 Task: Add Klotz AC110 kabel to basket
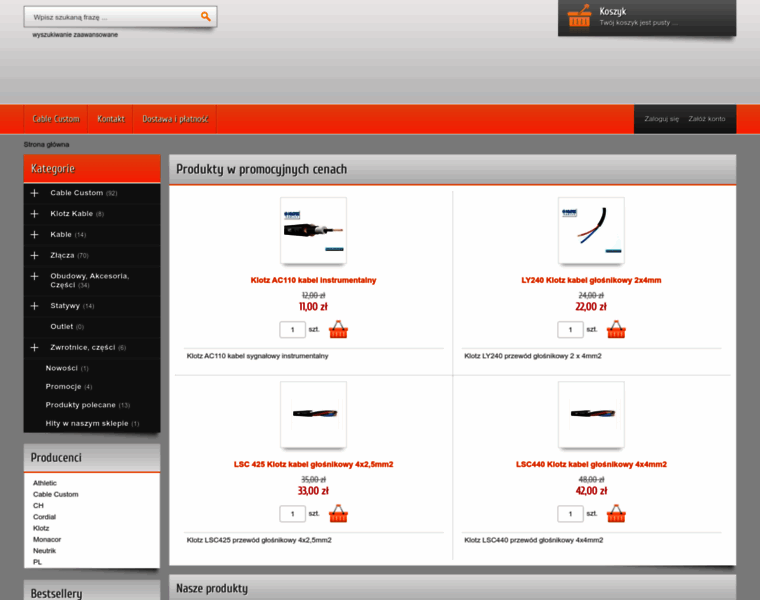[338, 330]
